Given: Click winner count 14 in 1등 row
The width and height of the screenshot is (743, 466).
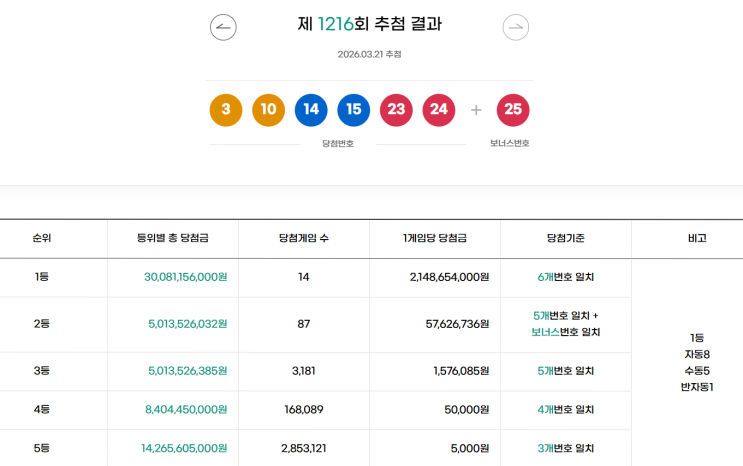Looking at the screenshot, I should click(304, 277).
